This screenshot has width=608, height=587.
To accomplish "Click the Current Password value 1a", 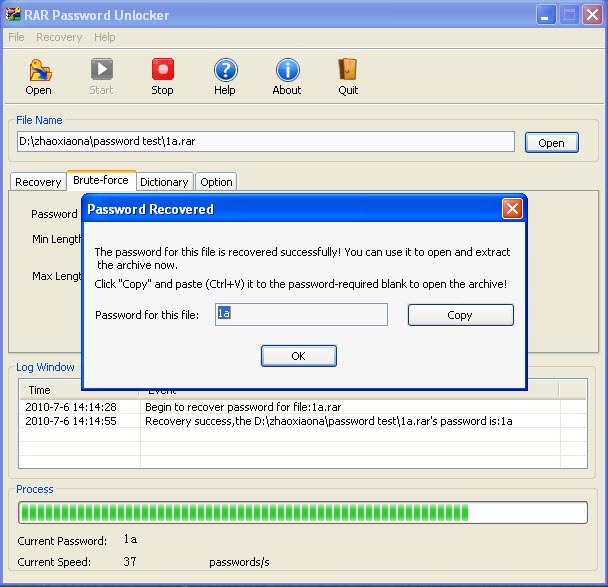I will 130,539.
